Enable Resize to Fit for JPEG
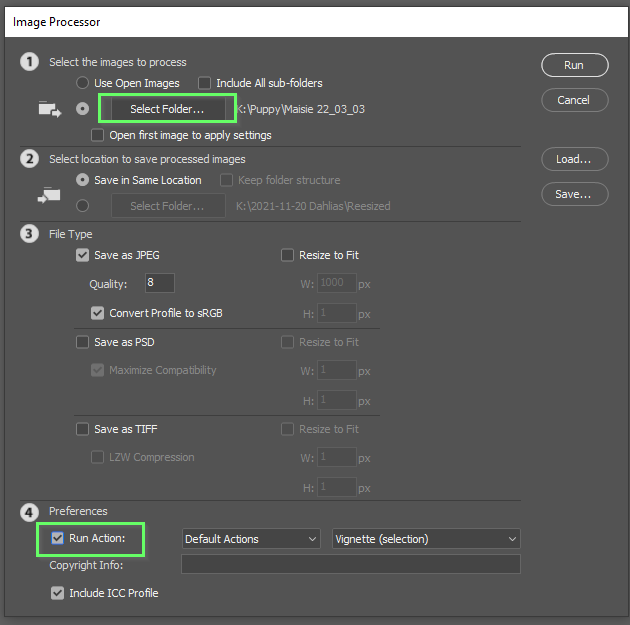Screen dimensions: 630x625 click(288, 255)
